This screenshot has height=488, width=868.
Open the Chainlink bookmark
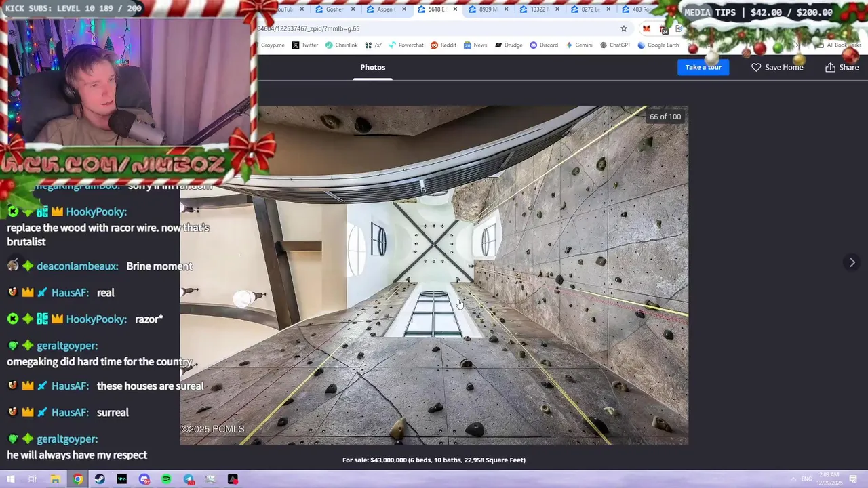pos(341,45)
